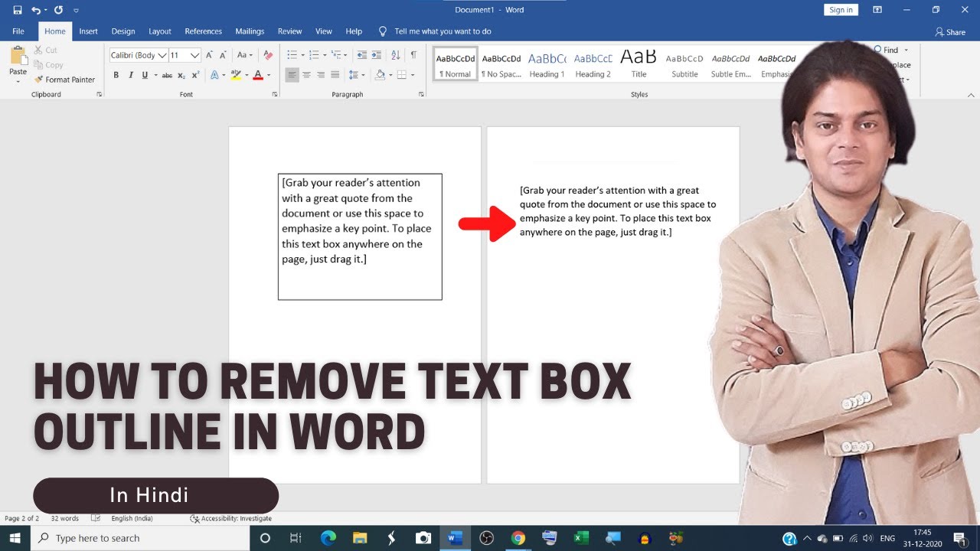Click the multilevel list icon
This screenshot has width=980, height=551.
(x=337, y=55)
